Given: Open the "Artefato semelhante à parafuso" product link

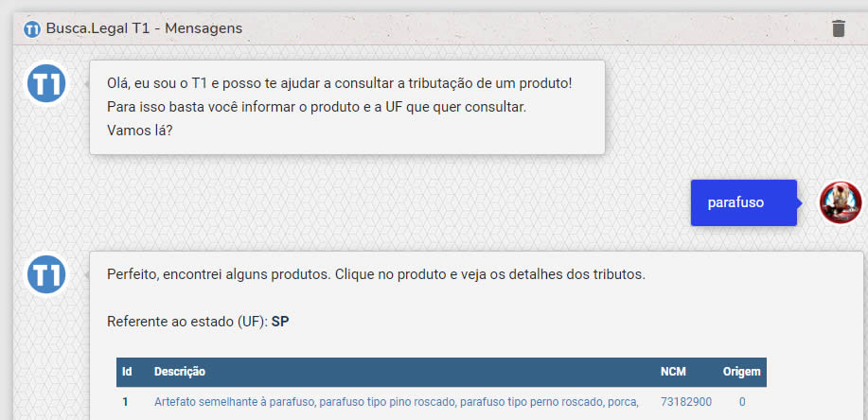Looking at the screenshot, I should pos(397,402).
